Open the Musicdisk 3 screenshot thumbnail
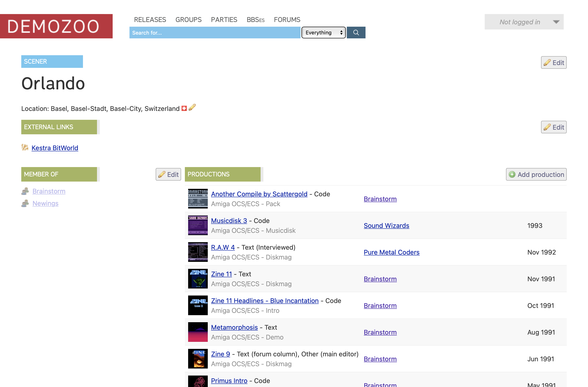Image resolution: width=588 pixels, height=387 pixels. tap(198, 225)
